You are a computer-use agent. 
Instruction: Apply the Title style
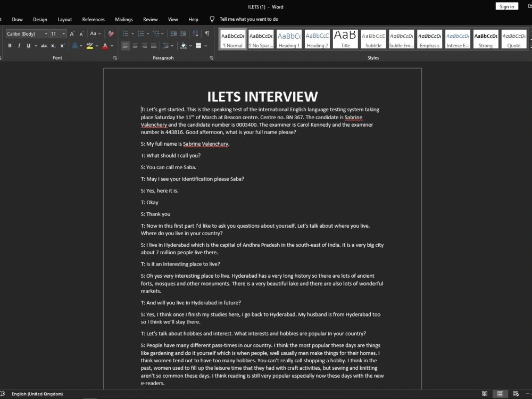coord(345,39)
